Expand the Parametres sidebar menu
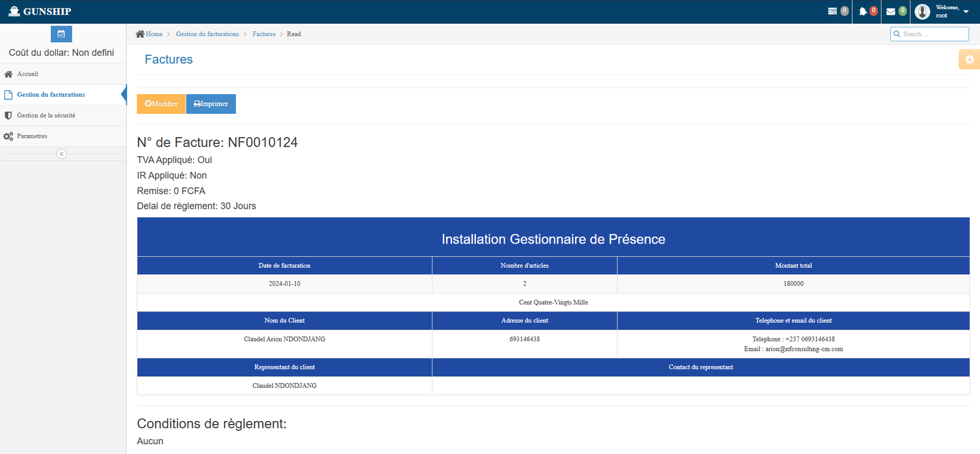This screenshot has width=980, height=454. tap(32, 136)
